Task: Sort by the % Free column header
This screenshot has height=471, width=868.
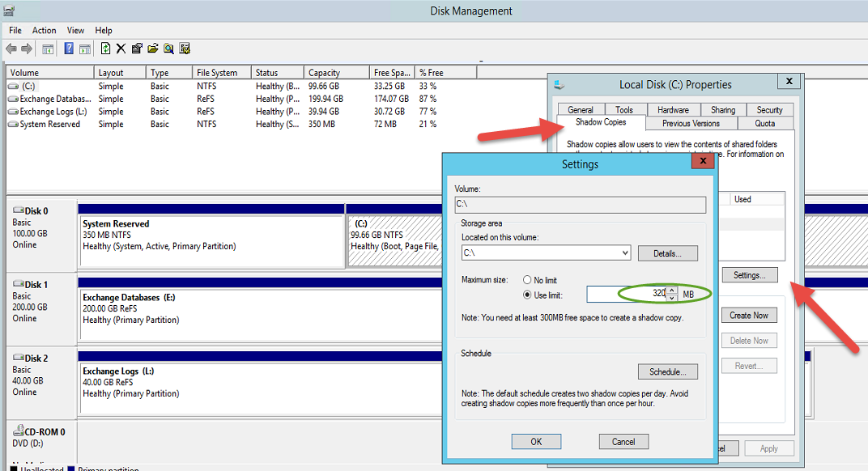Action: (x=445, y=73)
